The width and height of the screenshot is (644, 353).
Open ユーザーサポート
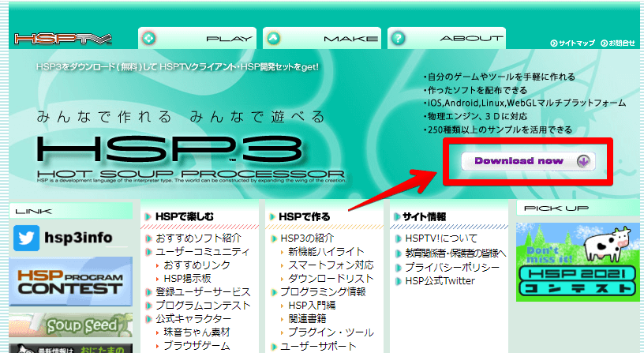318,346
